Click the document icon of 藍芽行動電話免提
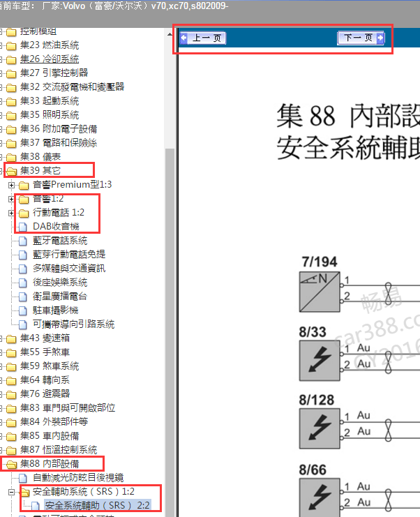420x517 pixels. pyautogui.click(x=23, y=255)
